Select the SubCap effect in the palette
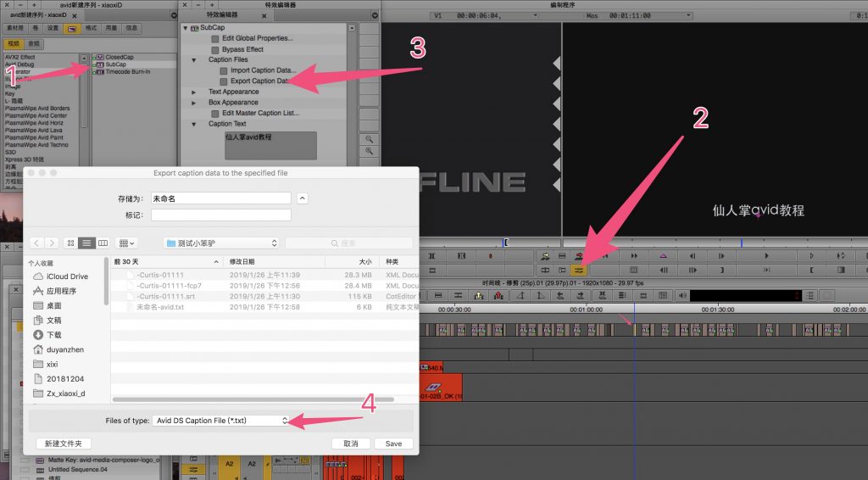Image resolution: width=868 pixels, height=480 pixels. 115,64
